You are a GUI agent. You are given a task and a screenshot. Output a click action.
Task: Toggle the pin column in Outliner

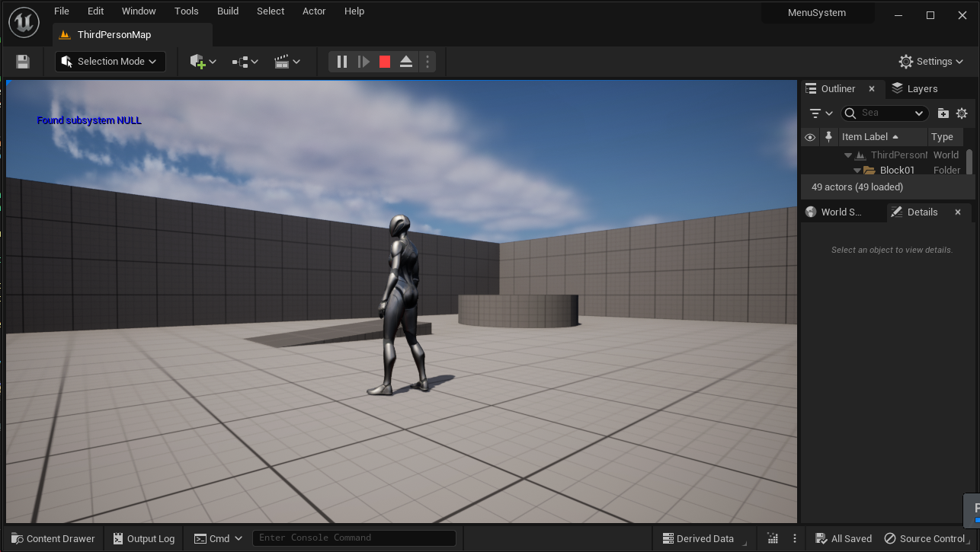click(828, 137)
